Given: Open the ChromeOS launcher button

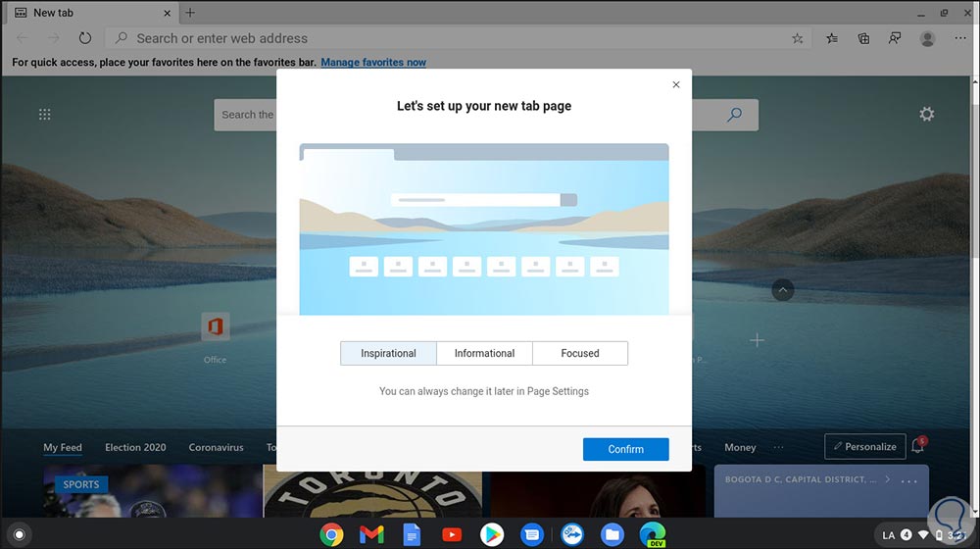Looking at the screenshot, I should [20, 534].
